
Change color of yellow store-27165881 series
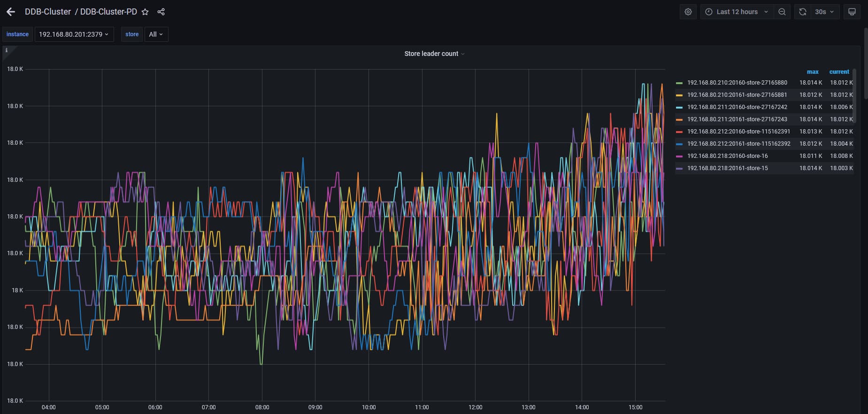[x=679, y=95]
